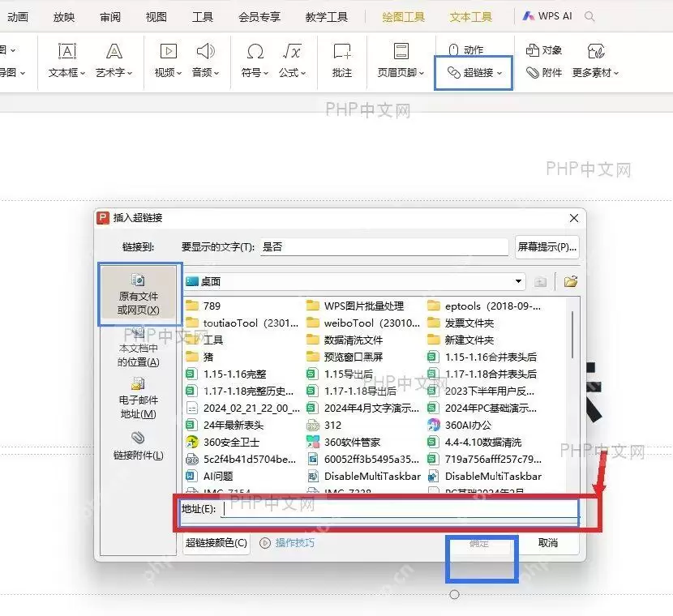Expand the 公式 dropdown arrow
The height and width of the screenshot is (616, 673).
pyautogui.click(x=303, y=74)
